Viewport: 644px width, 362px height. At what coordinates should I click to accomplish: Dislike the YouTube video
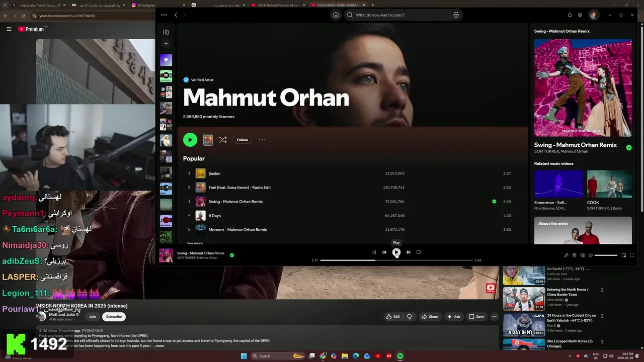point(410,317)
